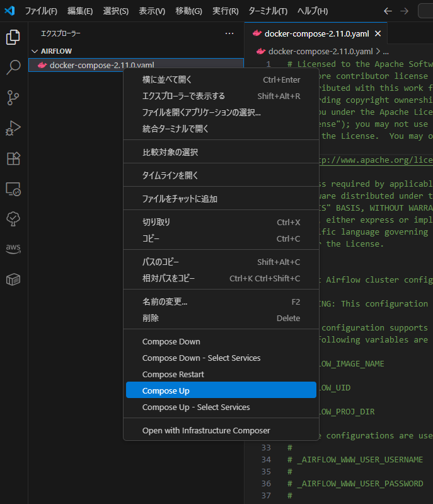
Task: Choose パスのコピー
Action: click(x=221, y=262)
